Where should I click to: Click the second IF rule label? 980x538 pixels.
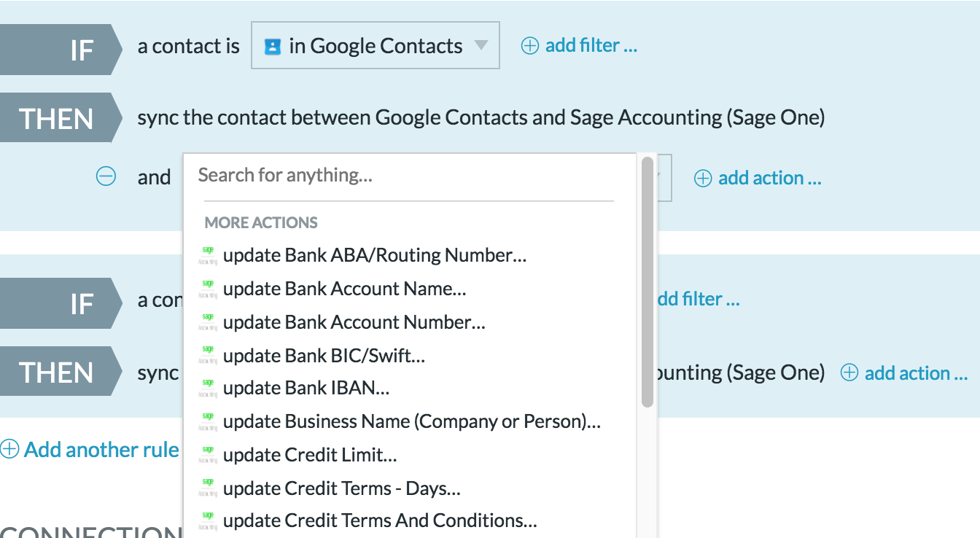(60, 303)
